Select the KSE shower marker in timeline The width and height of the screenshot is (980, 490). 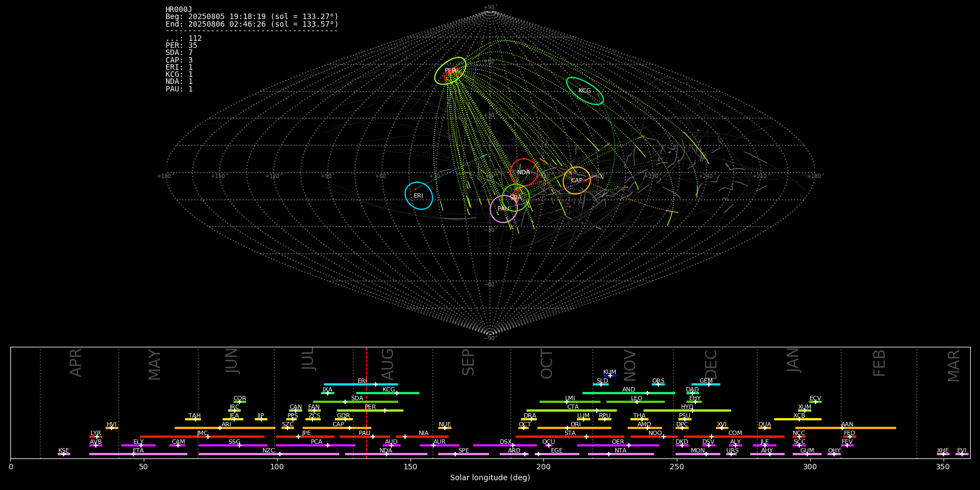[64, 454]
